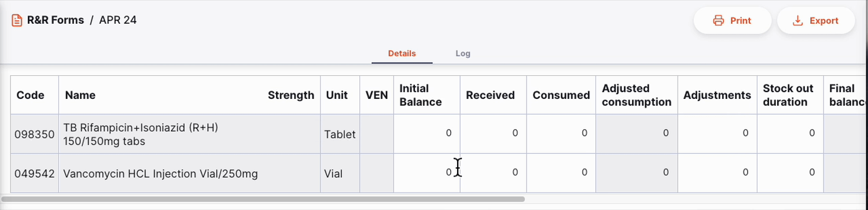Select the code 098350 cell

[35, 134]
